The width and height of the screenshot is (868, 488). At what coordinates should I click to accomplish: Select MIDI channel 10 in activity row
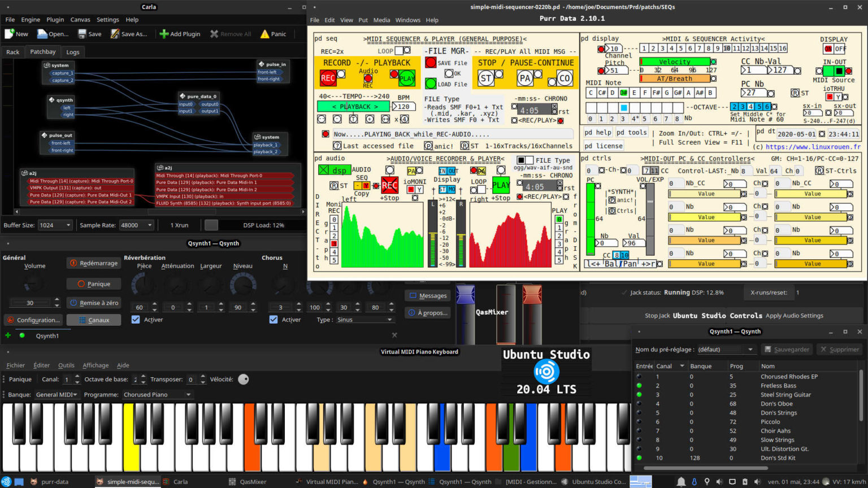tap(727, 49)
